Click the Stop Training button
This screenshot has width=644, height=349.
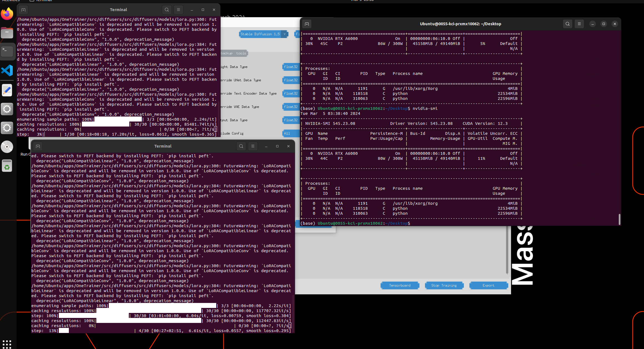pos(444,285)
